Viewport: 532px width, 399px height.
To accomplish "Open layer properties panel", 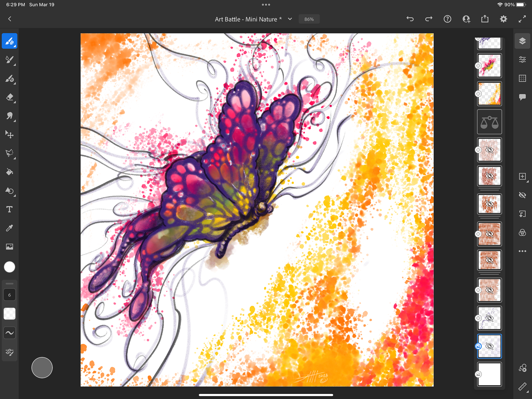I will click(522, 60).
